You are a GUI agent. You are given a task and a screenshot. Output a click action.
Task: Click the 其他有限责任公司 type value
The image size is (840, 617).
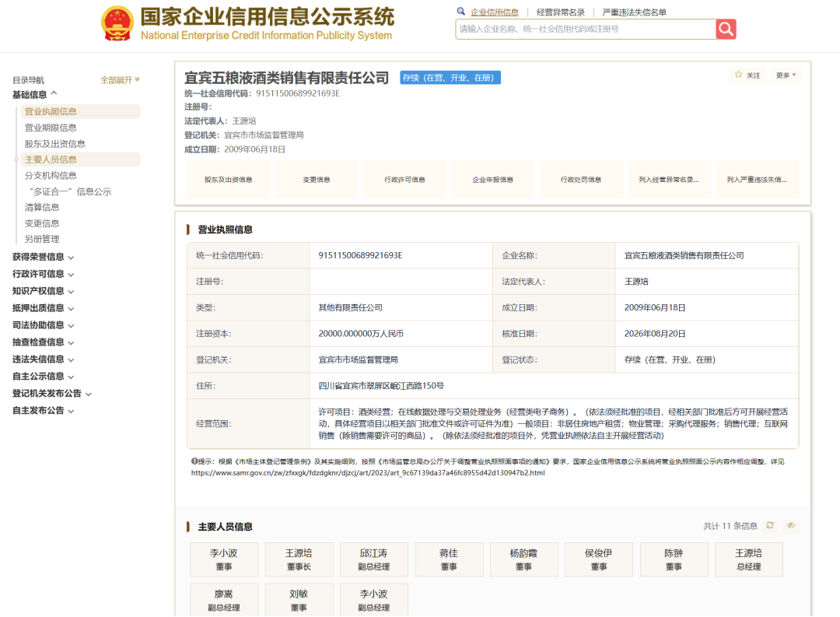tap(350, 307)
